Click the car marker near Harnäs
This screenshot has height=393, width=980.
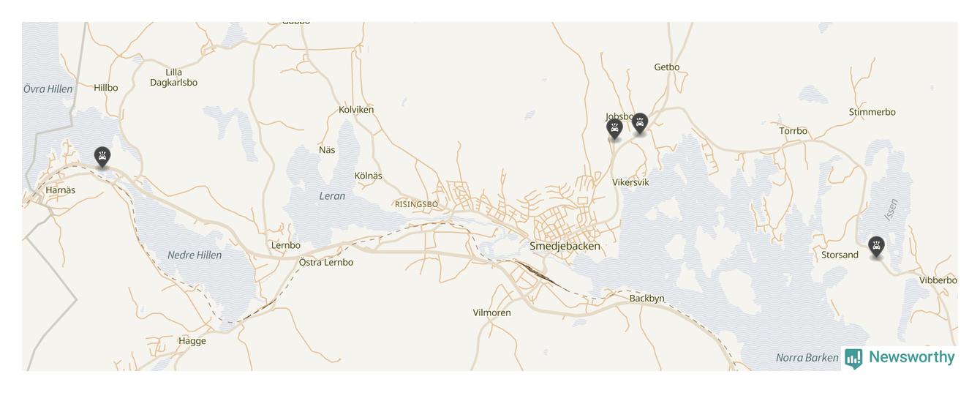point(102,157)
